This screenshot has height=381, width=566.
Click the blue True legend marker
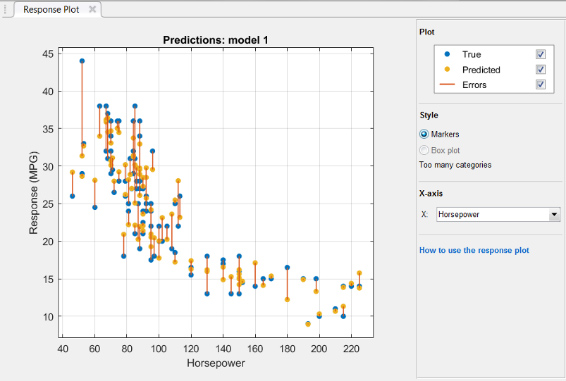pos(447,54)
